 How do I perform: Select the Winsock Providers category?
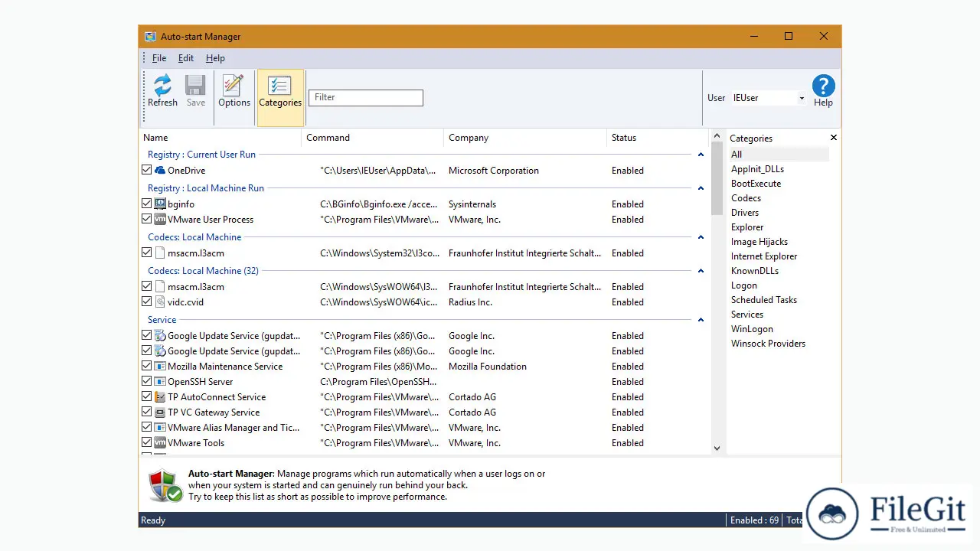pyautogui.click(x=768, y=344)
